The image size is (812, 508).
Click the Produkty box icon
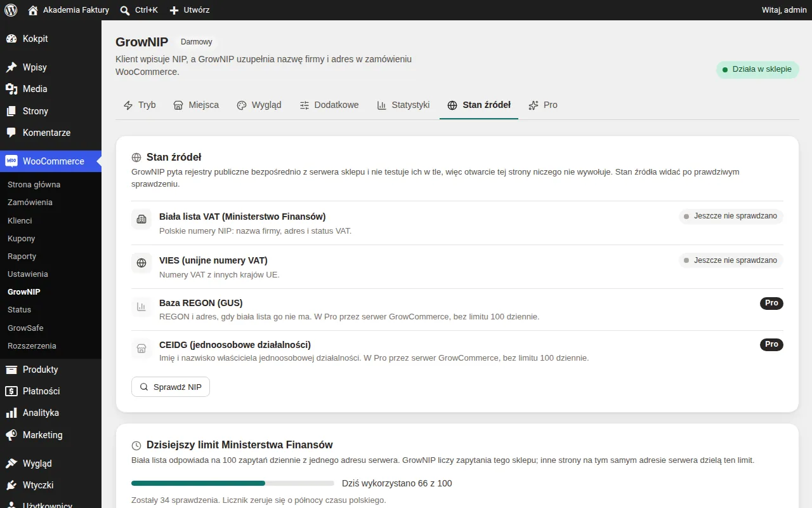[11, 370]
